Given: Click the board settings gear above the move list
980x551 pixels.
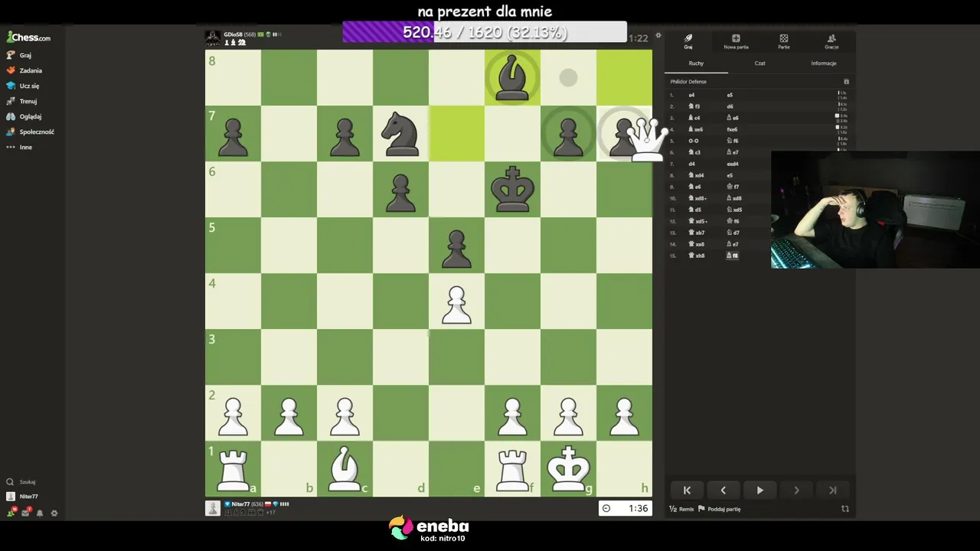Looking at the screenshot, I should click(x=658, y=35).
